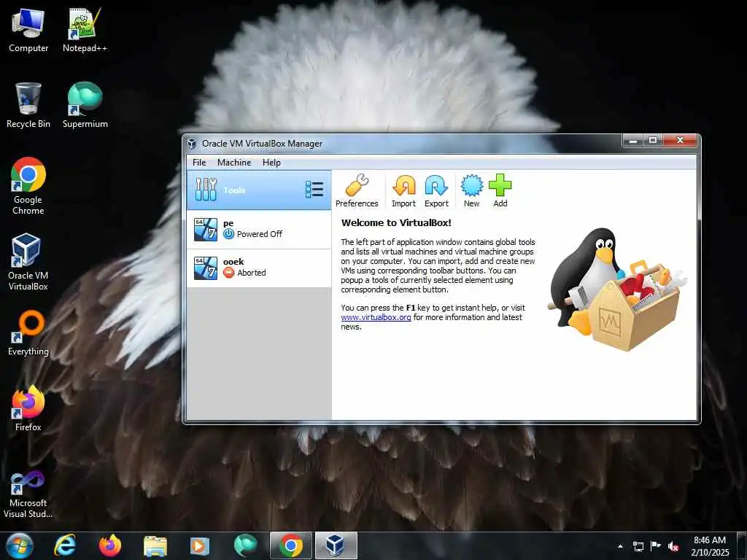Open the Action Center flag icon
Viewport: 747px width, 560px height.
(656, 546)
